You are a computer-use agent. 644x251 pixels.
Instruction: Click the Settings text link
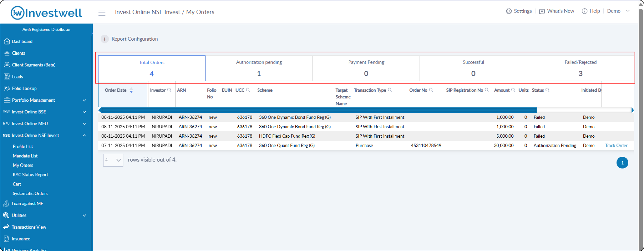click(523, 11)
